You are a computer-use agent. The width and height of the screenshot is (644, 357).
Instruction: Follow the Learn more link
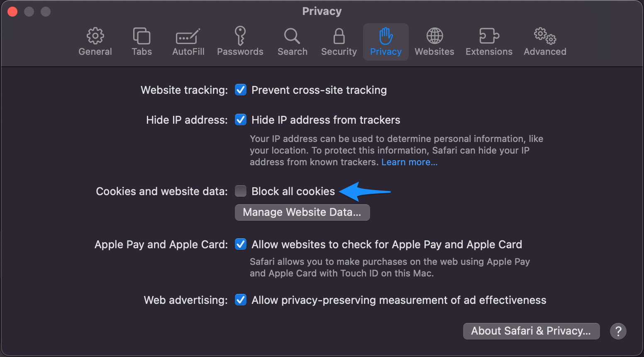(409, 162)
